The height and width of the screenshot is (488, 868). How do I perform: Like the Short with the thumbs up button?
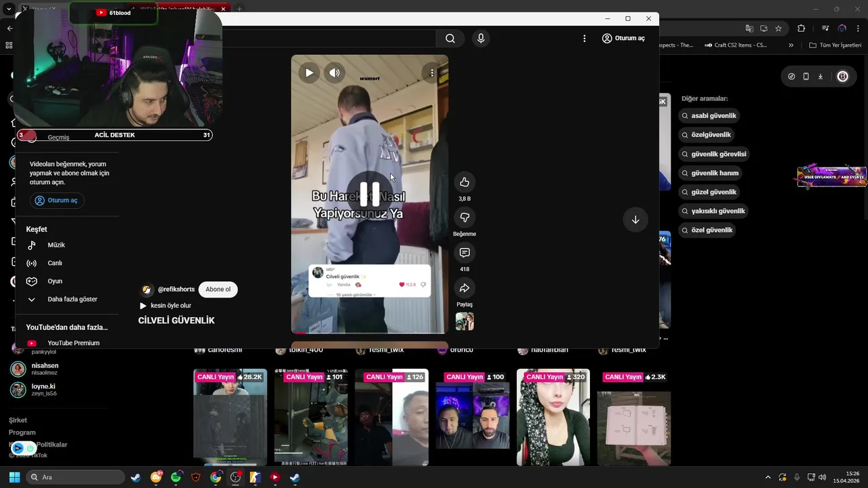point(465,182)
